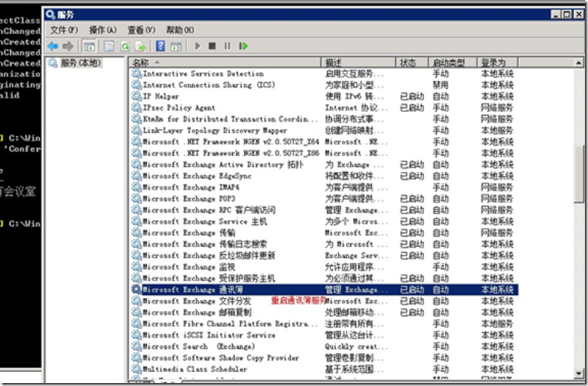This screenshot has height=386, width=588.
Task: Sort by the 名称 column header
Action: click(x=225, y=63)
